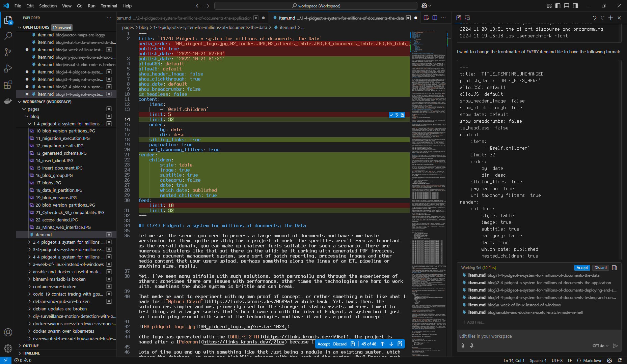
Task: Accept all edits in Working Set
Action: point(582,268)
